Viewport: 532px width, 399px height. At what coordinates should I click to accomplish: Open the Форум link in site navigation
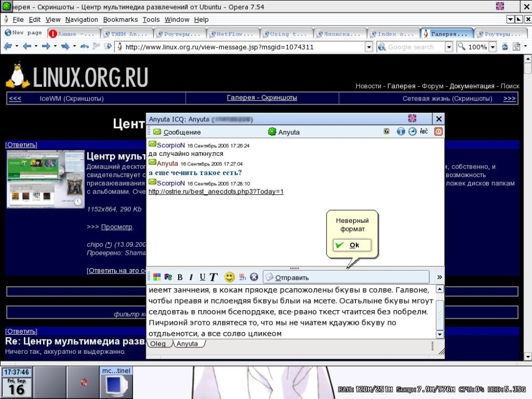coord(433,86)
